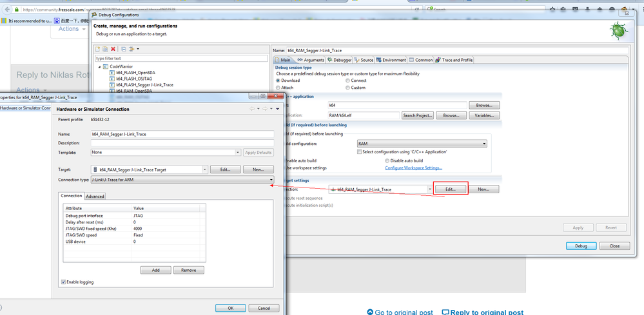The height and width of the screenshot is (315, 644).
Task: Collapse the CodeWarrior tree node
Action: pos(99,66)
